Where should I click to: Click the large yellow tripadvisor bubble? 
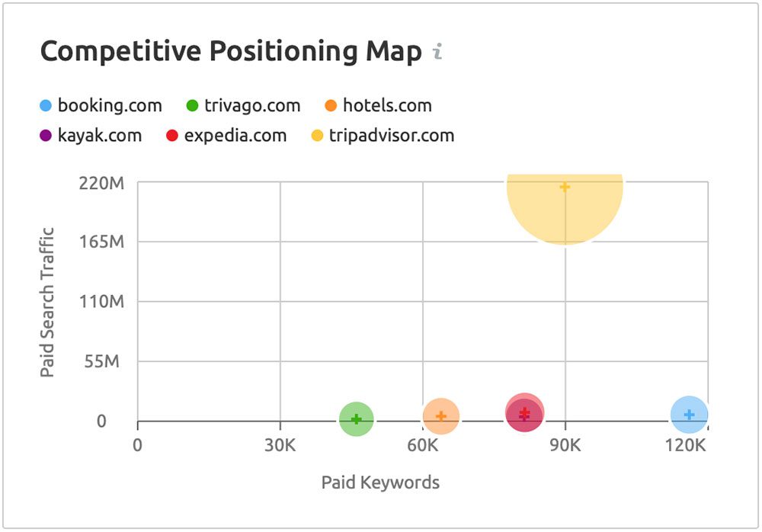tap(565, 209)
